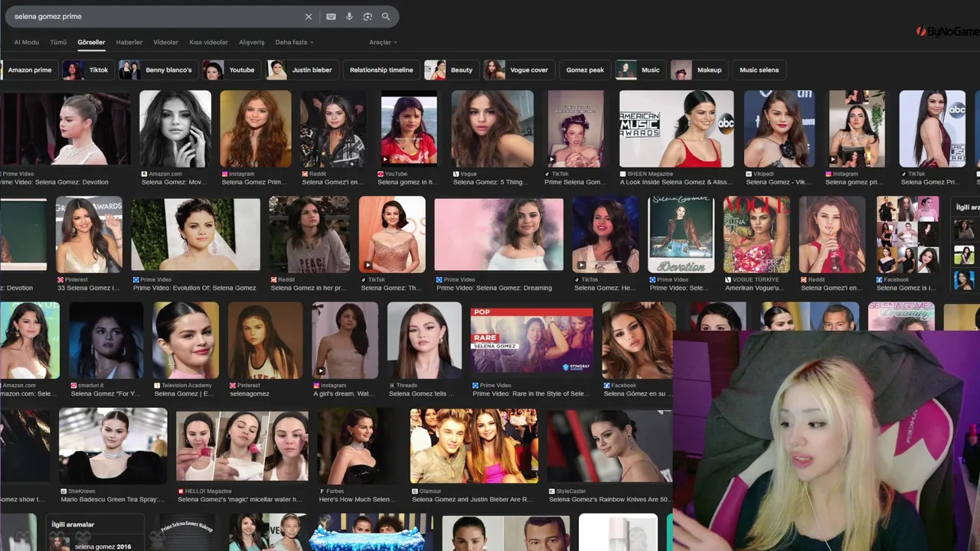
Task: Open search by image (Lens) icon
Action: tap(367, 17)
